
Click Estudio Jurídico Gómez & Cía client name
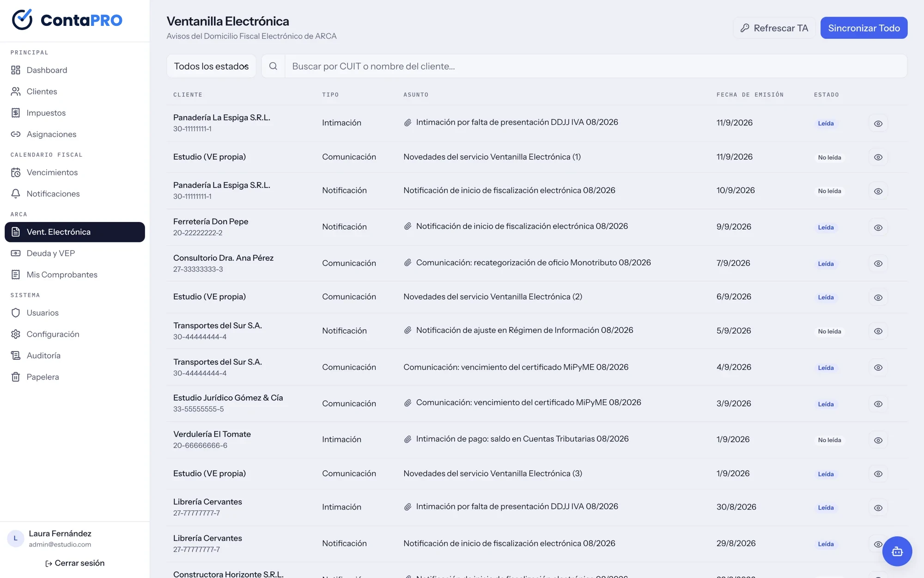[228, 398]
